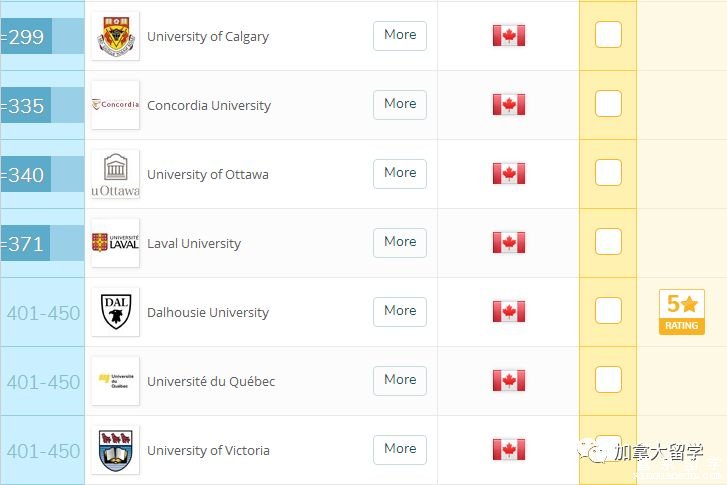The image size is (727, 485).
Task: Expand More for University of Ottawa
Action: (x=400, y=173)
